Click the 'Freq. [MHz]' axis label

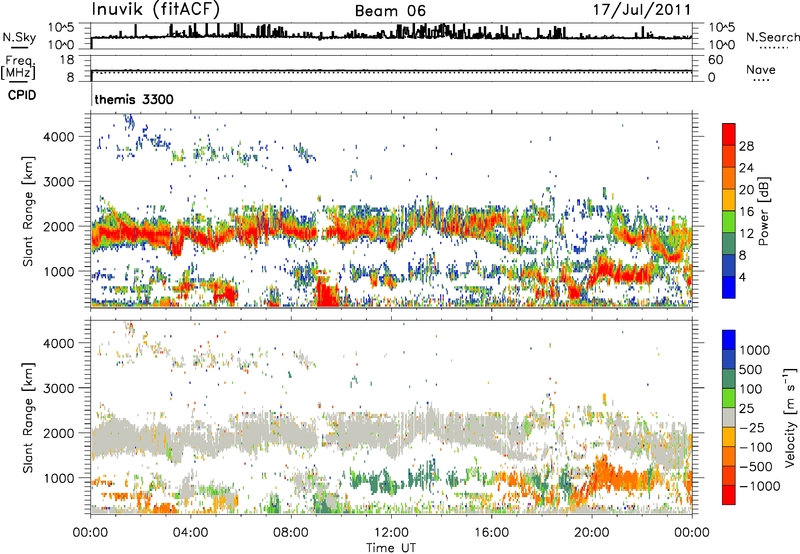18,67
